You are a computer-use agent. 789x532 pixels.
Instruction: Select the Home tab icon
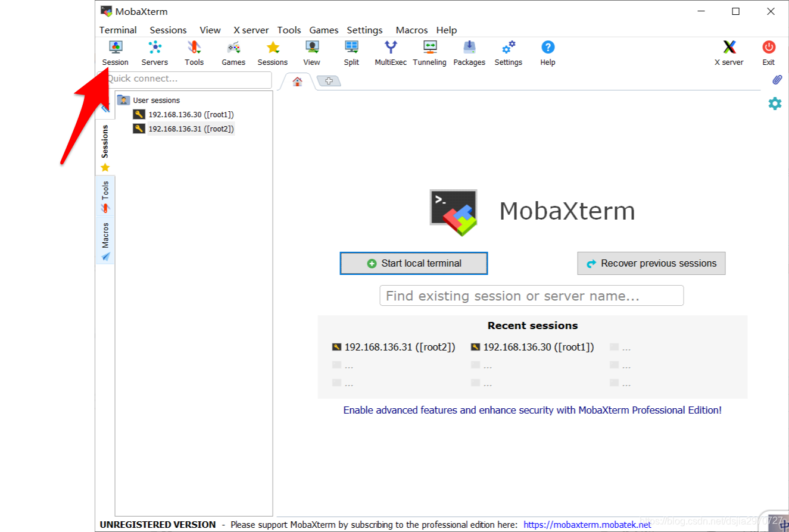pyautogui.click(x=297, y=82)
